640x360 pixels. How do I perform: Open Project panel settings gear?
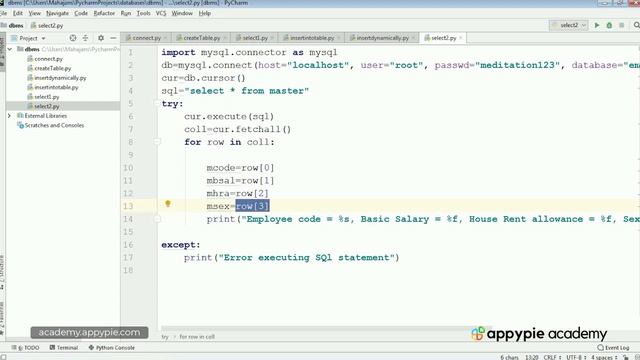tap(101, 38)
